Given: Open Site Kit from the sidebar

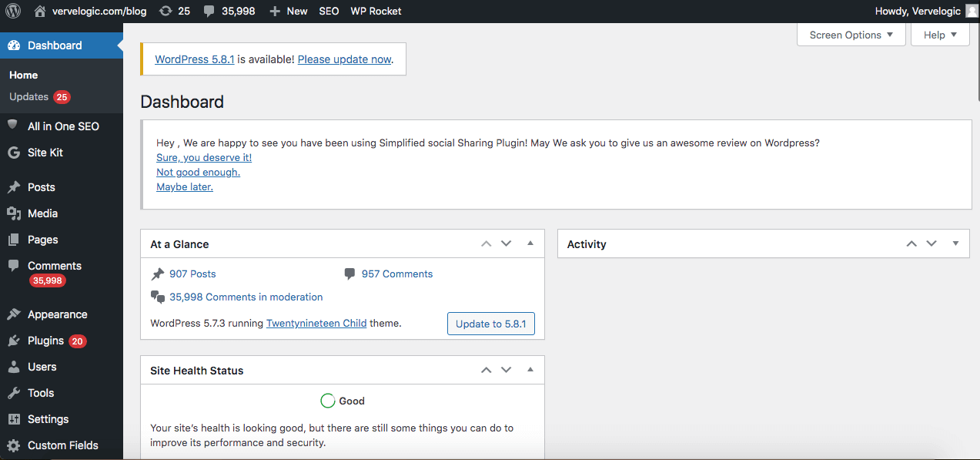Looking at the screenshot, I should coord(46,152).
